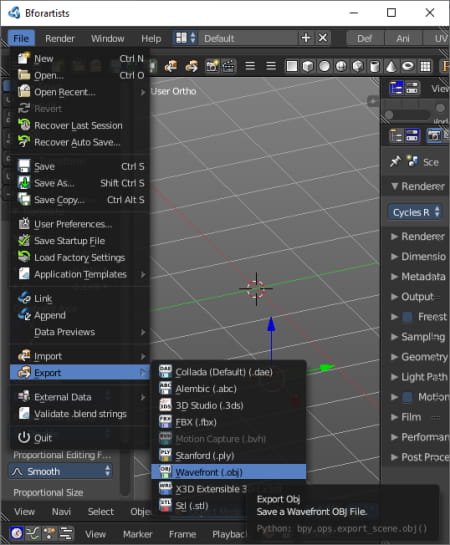Add a cone primitive icon
This screenshot has width=450, height=545.
coord(391,66)
